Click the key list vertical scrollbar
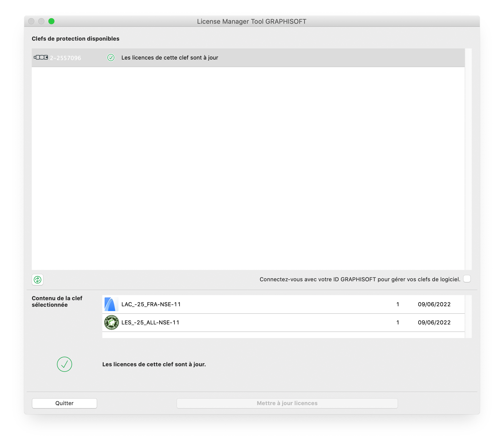The height and width of the screenshot is (448, 504). click(x=468, y=159)
